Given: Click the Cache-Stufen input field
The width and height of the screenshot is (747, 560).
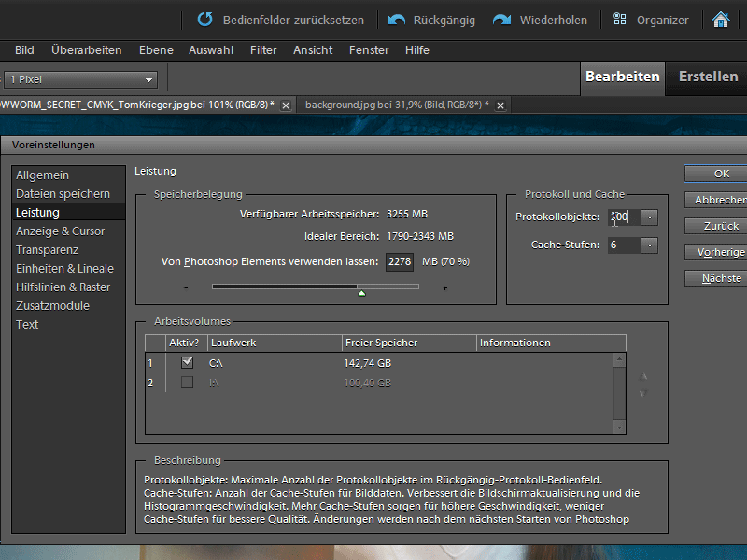Looking at the screenshot, I should pyautogui.click(x=624, y=245).
